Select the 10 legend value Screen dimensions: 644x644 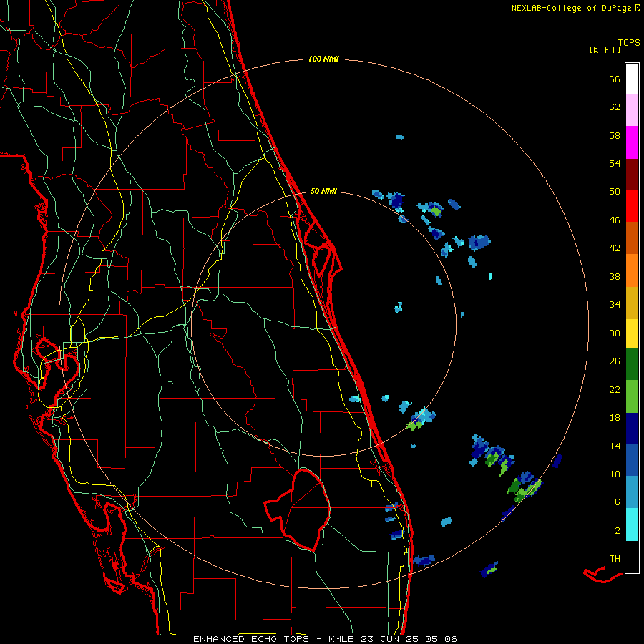[615, 474]
